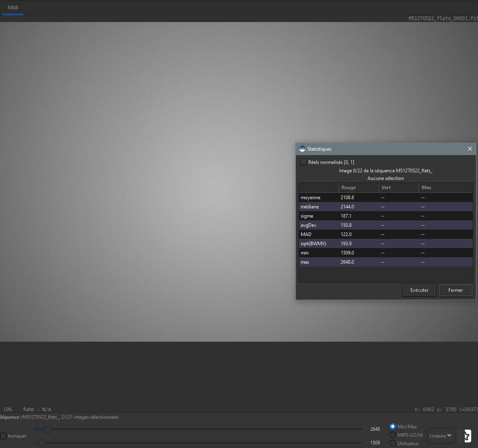Click the 150.8 avgDev value

346,225
